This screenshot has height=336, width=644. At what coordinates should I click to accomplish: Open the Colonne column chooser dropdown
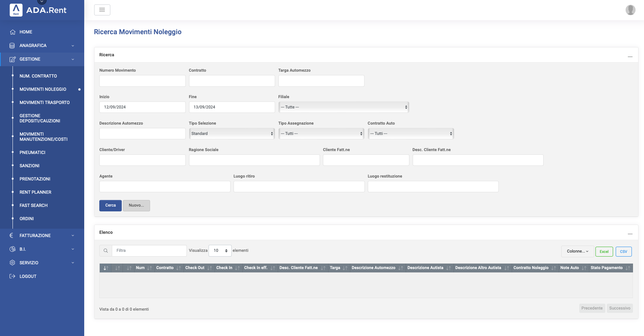point(577,251)
